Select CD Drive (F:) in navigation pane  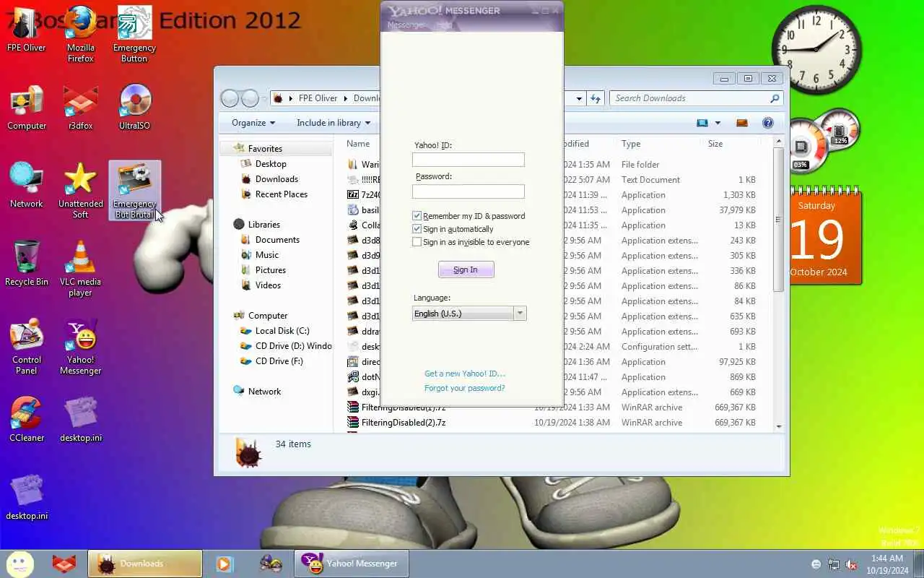279,361
